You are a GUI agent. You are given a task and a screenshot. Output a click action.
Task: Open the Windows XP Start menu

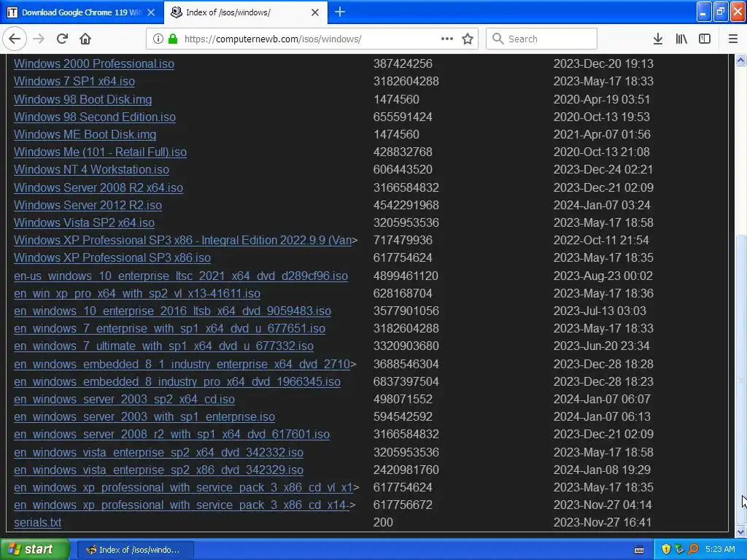(x=35, y=550)
